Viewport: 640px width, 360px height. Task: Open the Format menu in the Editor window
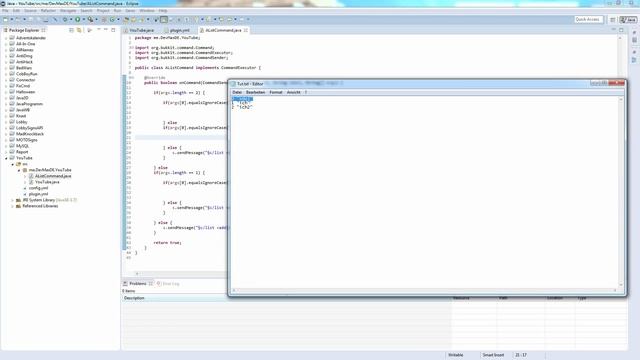point(276,92)
